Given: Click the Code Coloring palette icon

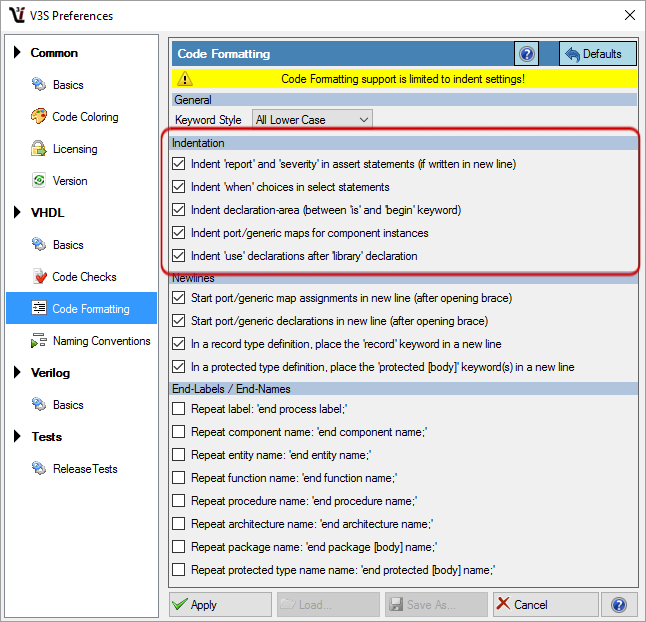Looking at the screenshot, I should pos(39,116).
